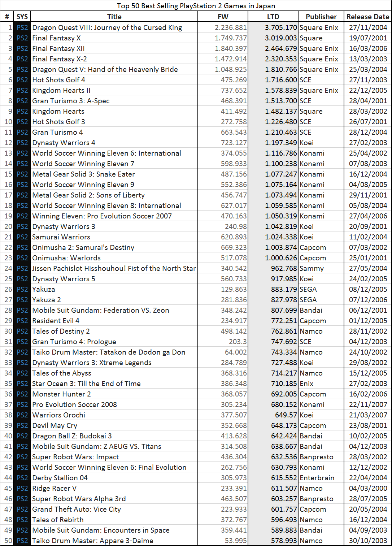Click 'Dynasty Warriors 3: Xtreme Legends' title

click(92, 363)
